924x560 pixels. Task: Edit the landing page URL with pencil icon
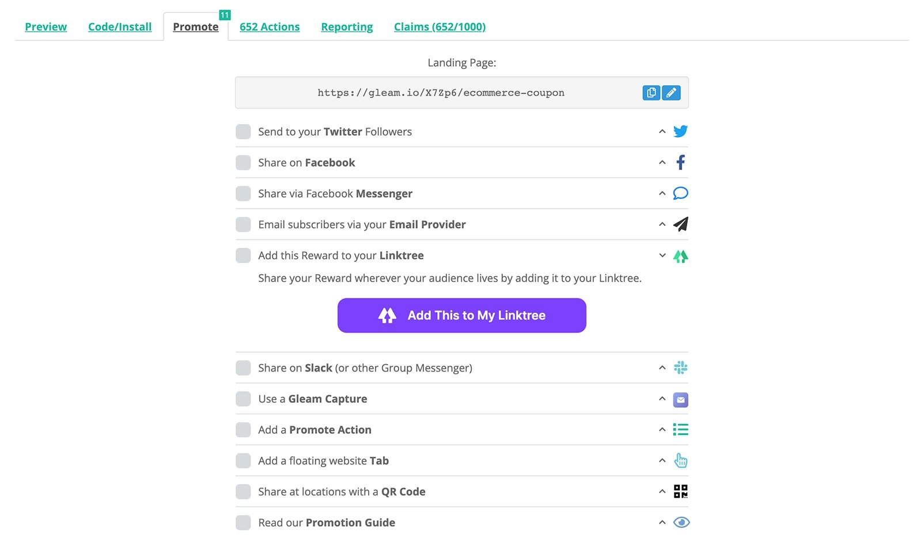[x=671, y=93]
